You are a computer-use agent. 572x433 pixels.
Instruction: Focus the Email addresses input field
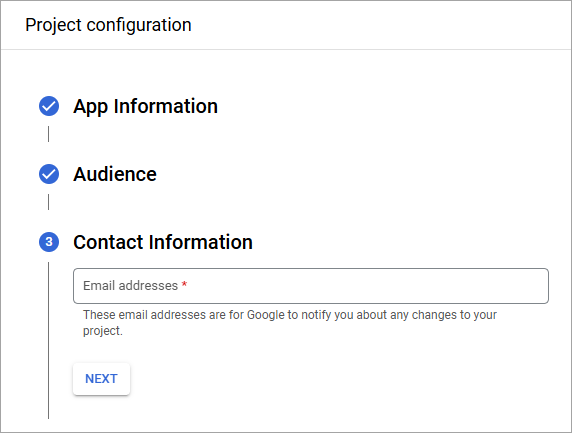click(311, 286)
